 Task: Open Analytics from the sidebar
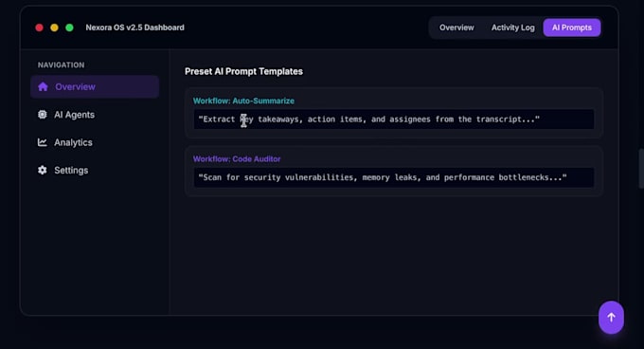[95, 142]
